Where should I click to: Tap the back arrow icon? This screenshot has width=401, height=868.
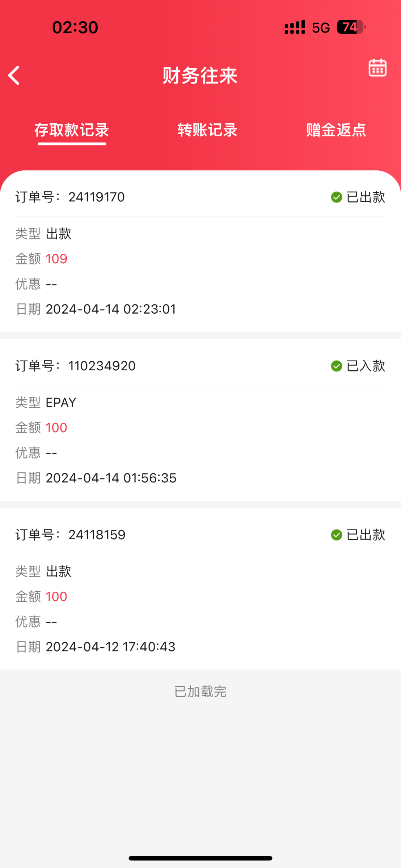click(14, 76)
